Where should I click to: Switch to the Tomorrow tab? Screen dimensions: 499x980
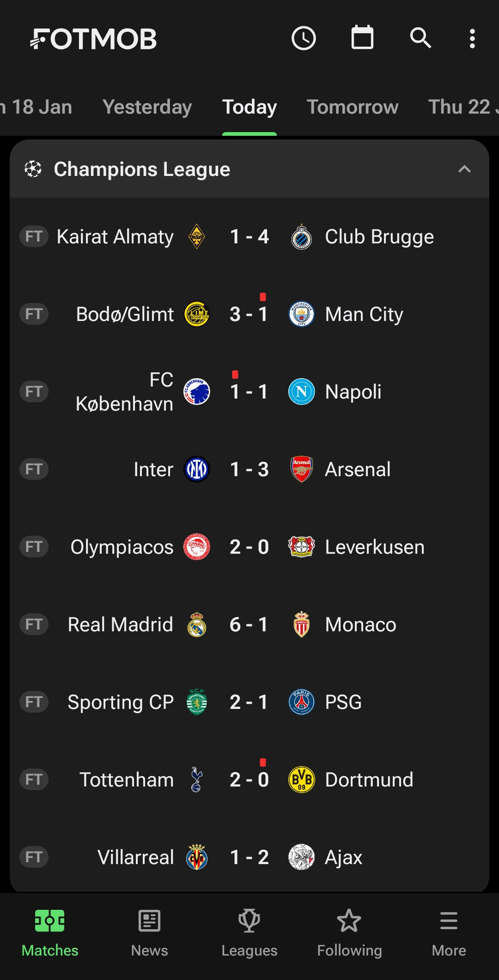[353, 107]
